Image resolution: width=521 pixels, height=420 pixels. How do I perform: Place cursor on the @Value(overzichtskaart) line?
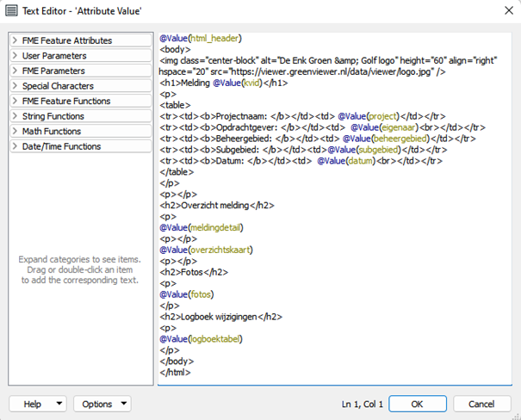pyautogui.click(x=207, y=250)
